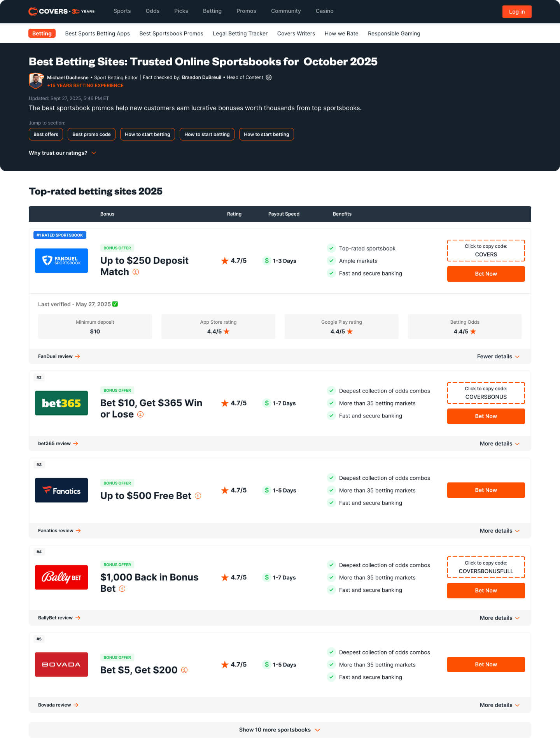560x747 pixels.
Task: Click info icon beside $1,000 Back in Bonus Bet
Action: click(x=122, y=589)
